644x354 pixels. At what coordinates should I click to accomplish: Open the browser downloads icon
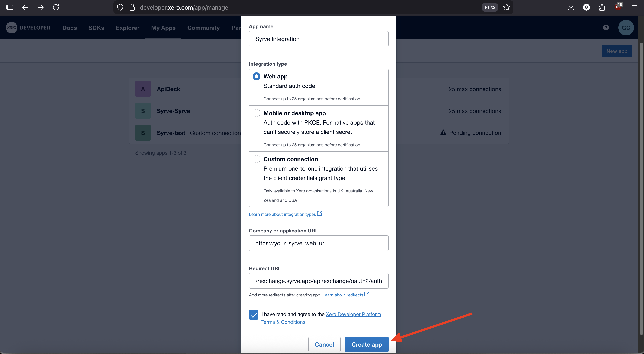pos(571,7)
